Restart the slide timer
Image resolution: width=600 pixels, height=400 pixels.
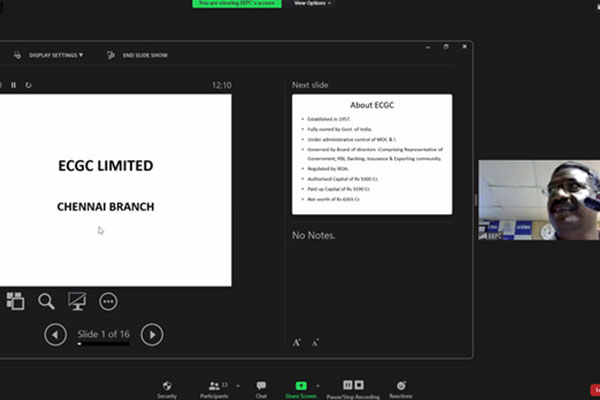coord(28,85)
